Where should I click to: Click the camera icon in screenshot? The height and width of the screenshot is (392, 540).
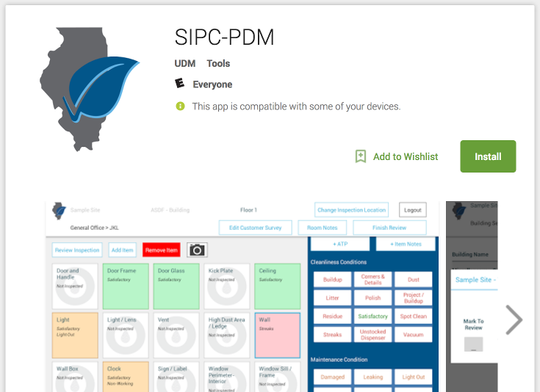click(197, 250)
